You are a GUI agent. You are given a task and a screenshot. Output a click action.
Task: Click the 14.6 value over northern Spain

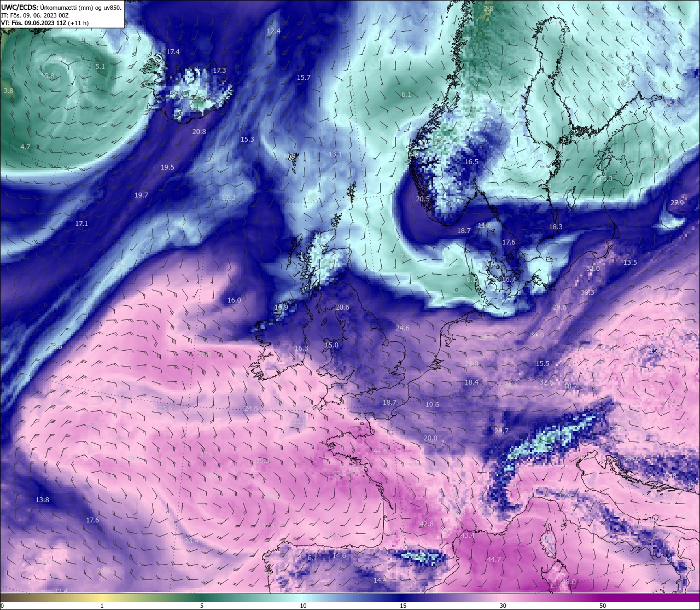click(339, 556)
